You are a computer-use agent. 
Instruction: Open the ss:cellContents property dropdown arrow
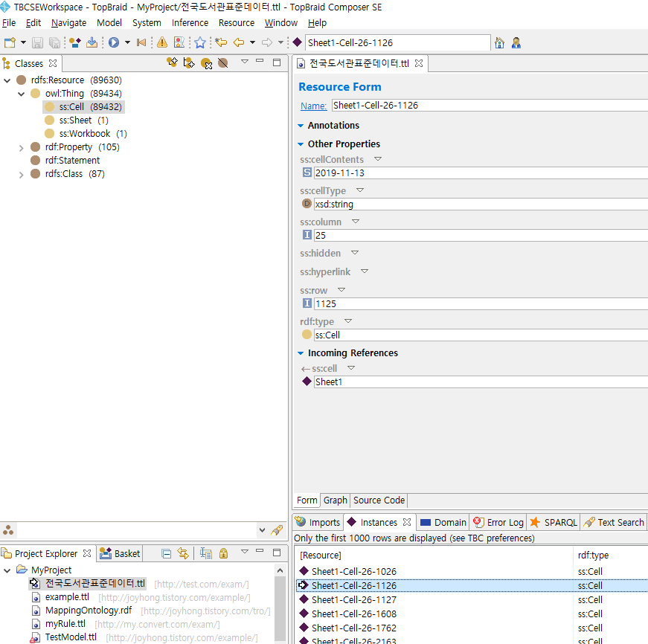point(378,158)
